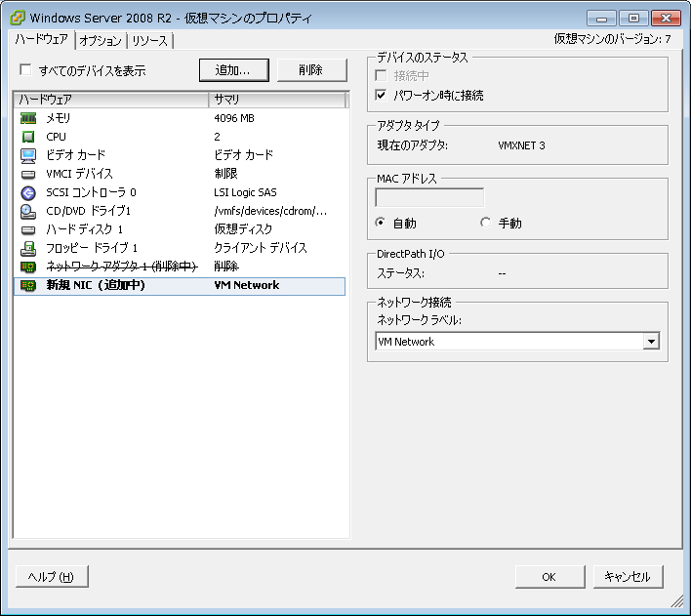Click the add (追加...) button
The width and height of the screenshot is (691, 616).
click(233, 70)
